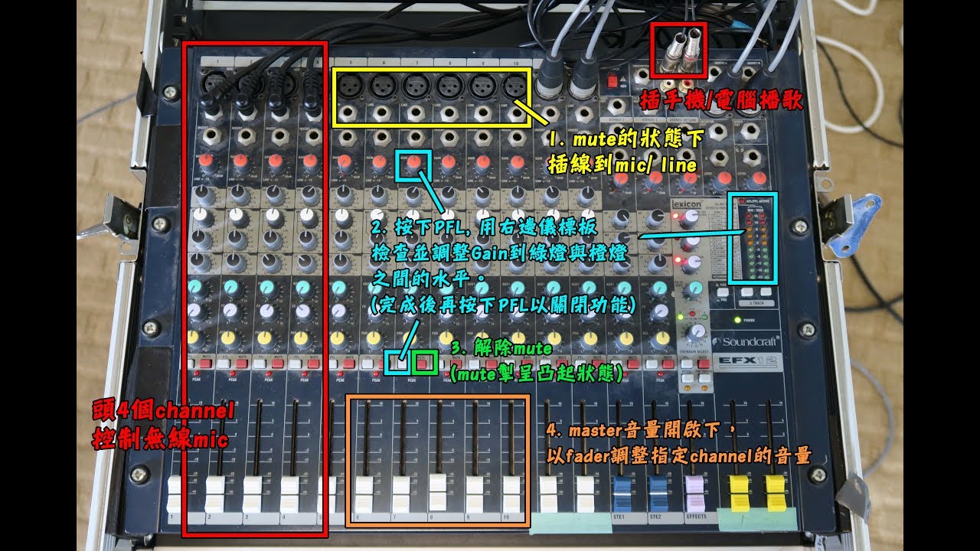The height and width of the screenshot is (551, 980).
Task: Check the green POWER indicator light
Action: tap(737, 320)
